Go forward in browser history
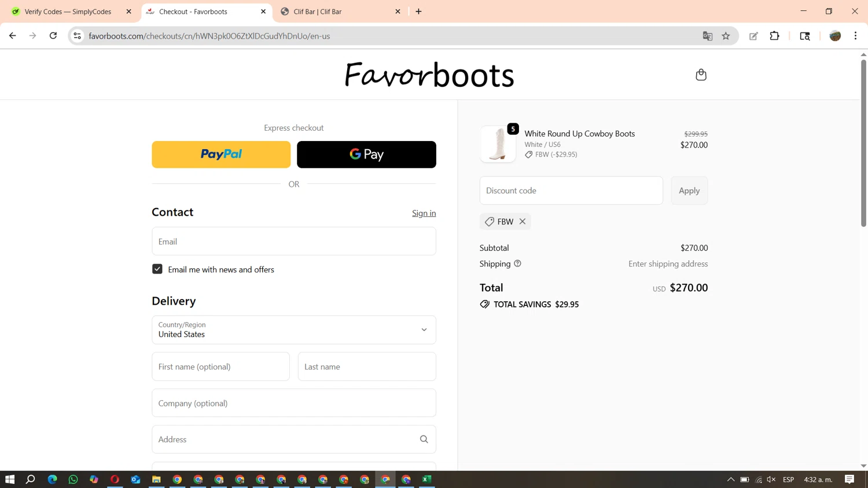Viewport: 868px width, 488px height. [33, 36]
